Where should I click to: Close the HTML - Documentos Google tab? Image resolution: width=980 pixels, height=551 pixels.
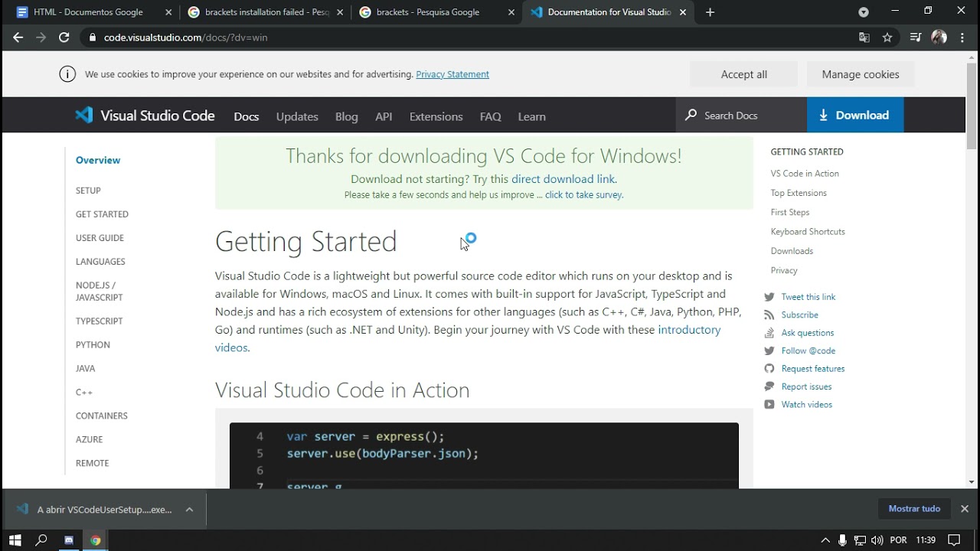point(168,12)
